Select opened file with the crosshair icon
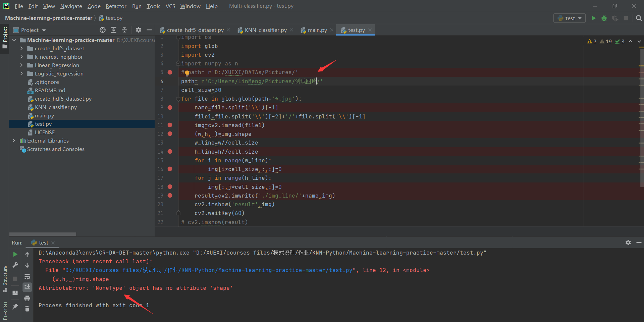The height and width of the screenshot is (322, 644). [103, 30]
